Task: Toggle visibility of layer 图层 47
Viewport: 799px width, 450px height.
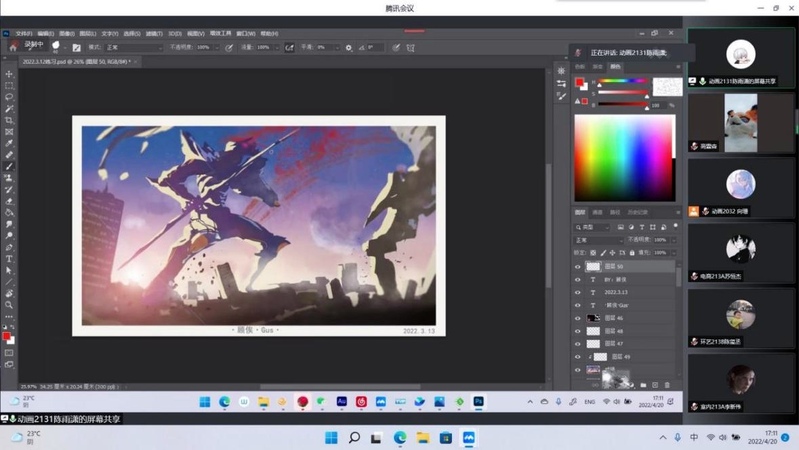Action: (x=577, y=344)
